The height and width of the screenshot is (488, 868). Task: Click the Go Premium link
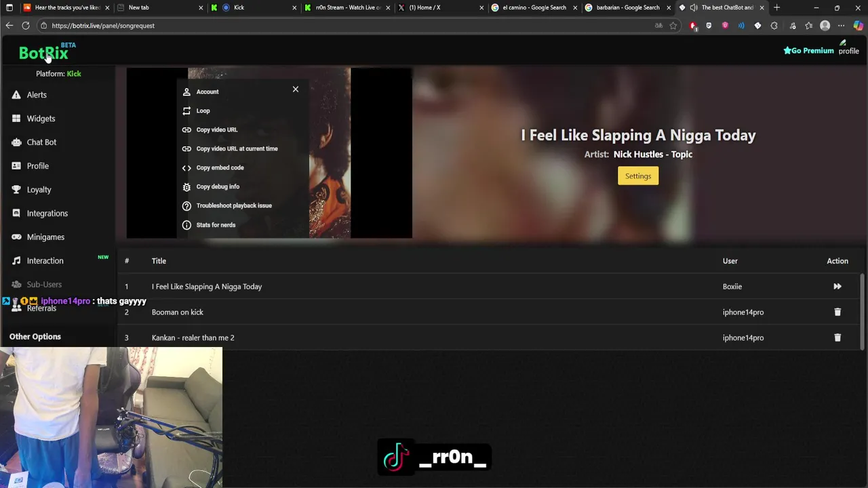[808, 50]
